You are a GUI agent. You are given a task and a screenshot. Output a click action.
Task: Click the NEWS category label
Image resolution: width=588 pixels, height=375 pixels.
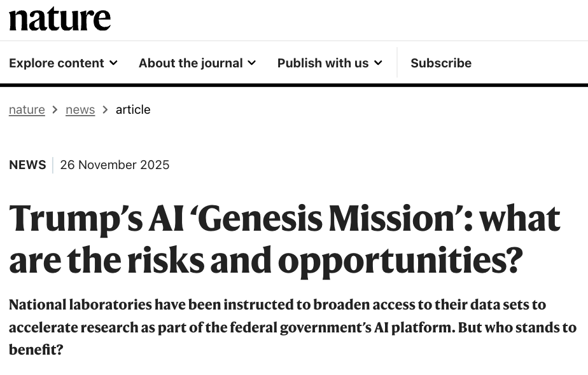(27, 165)
